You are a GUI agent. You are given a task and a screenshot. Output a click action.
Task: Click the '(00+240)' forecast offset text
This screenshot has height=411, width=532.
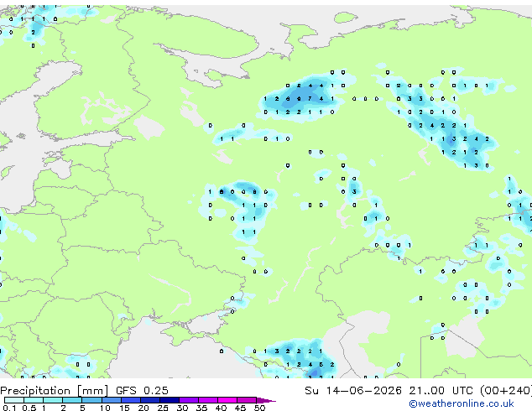tap(506, 391)
